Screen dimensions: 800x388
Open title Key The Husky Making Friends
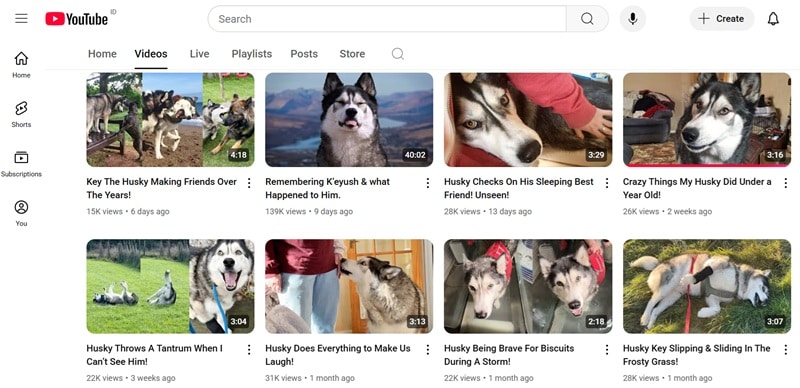point(162,188)
